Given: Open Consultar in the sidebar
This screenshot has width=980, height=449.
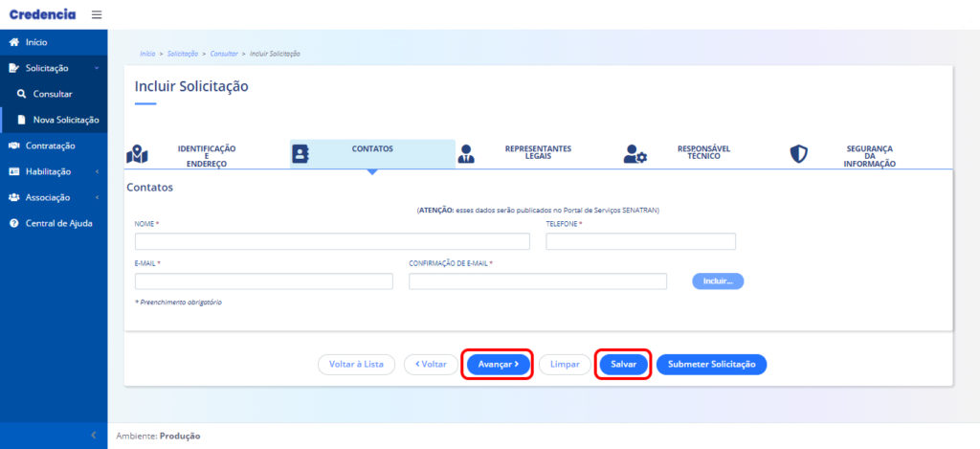Looking at the screenshot, I should (54, 94).
